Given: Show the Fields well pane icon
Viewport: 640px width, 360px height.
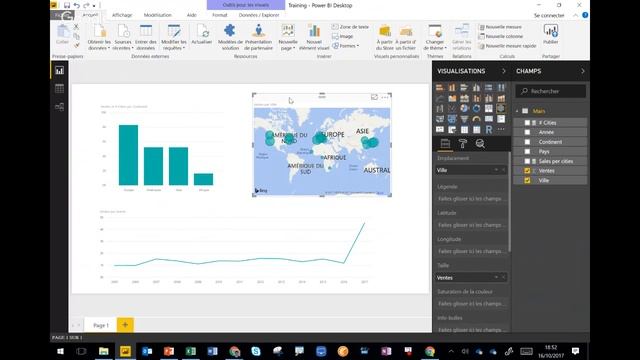Looking at the screenshot, I should 445,144.
